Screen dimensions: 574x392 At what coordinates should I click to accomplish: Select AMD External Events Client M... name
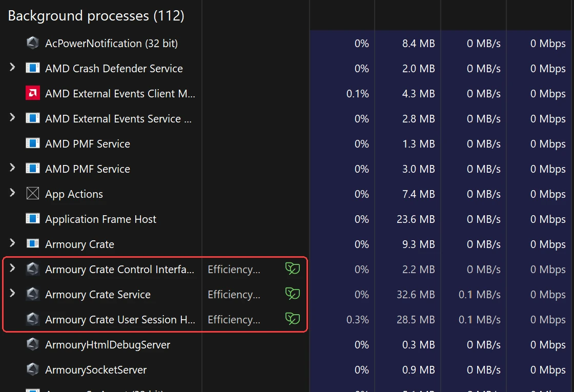[x=120, y=94]
